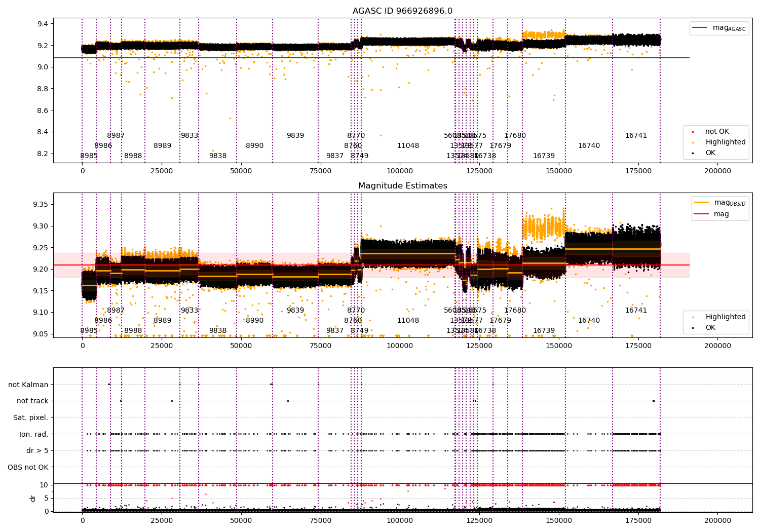The height and width of the screenshot is (532, 760).
Task: Click obsid label "9839" in the Magnitude Estimates plot
Action: point(295,311)
